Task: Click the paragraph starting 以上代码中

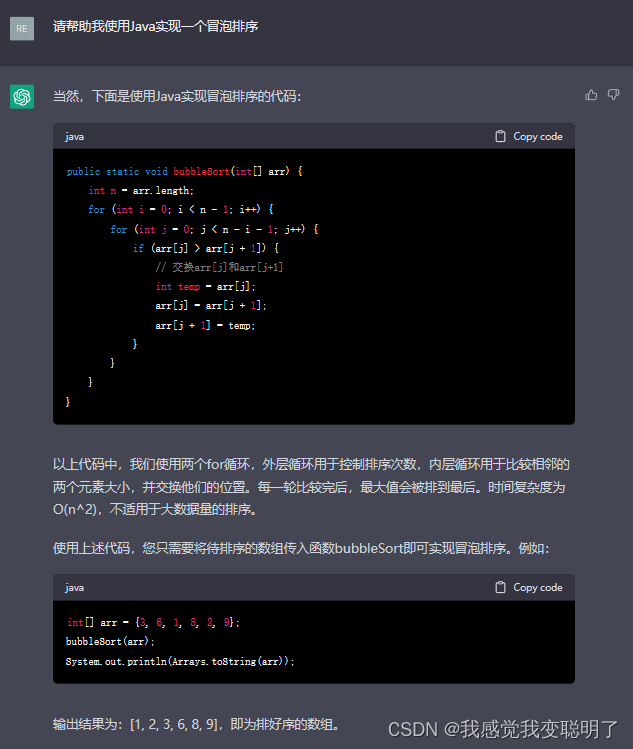Action: [311, 487]
